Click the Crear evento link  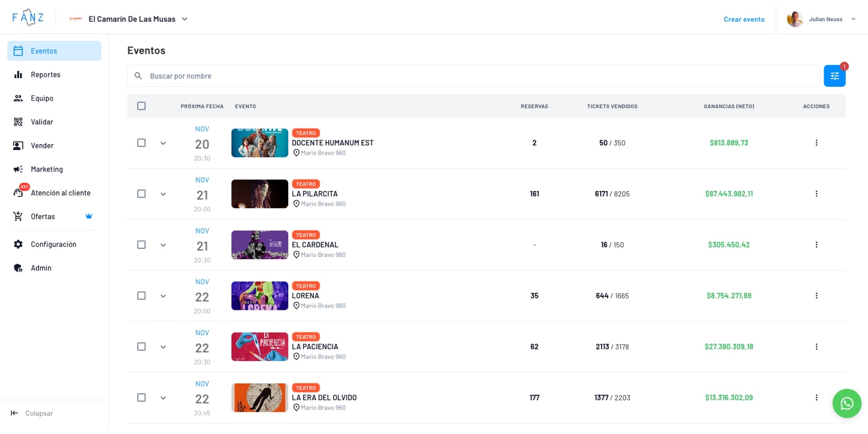tap(744, 19)
